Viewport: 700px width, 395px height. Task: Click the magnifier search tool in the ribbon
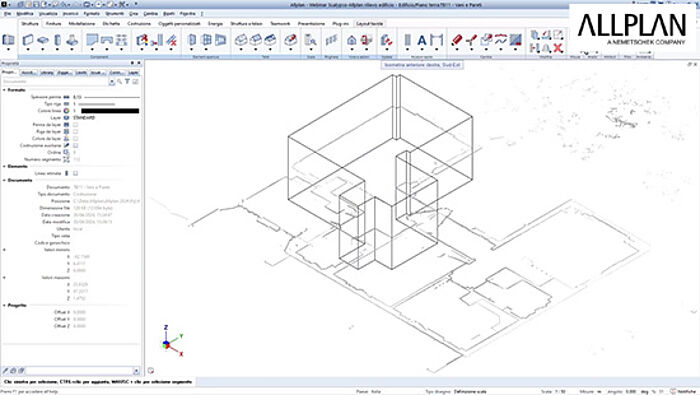click(x=311, y=40)
